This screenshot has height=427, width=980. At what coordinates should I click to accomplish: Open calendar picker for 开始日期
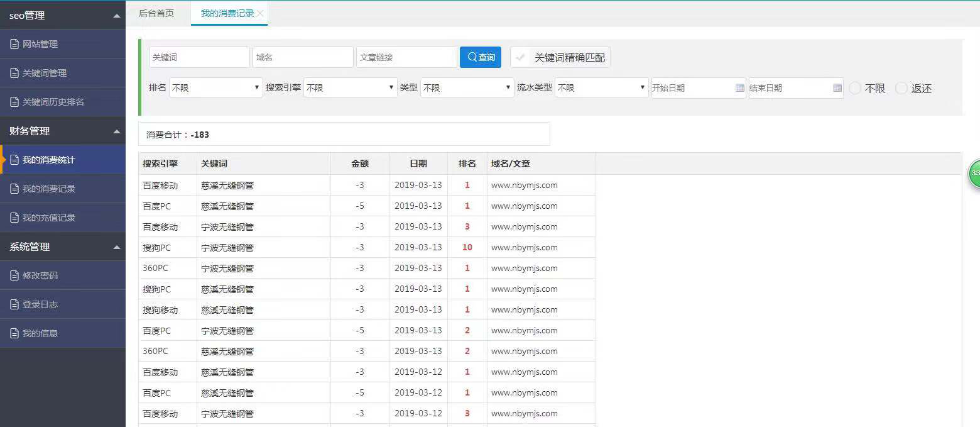pos(739,88)
